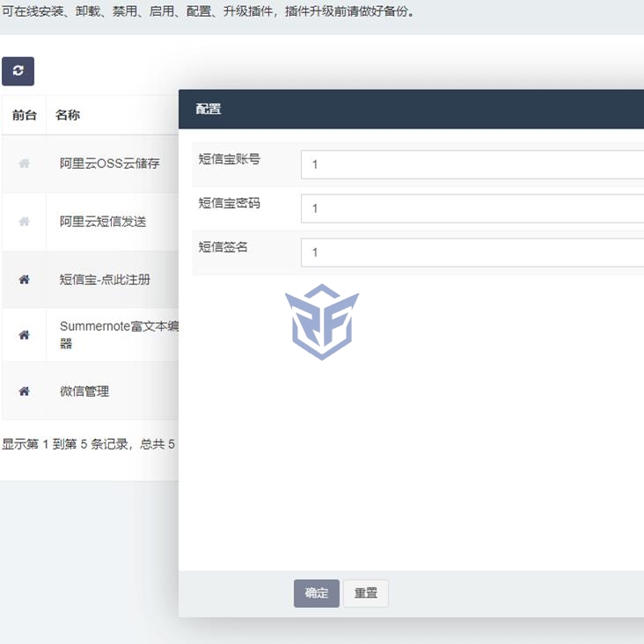The width and height of the screenshot is (644, 644).
Task: Click the 确定 button in the 配置 dialog
Action: (316, 593)
